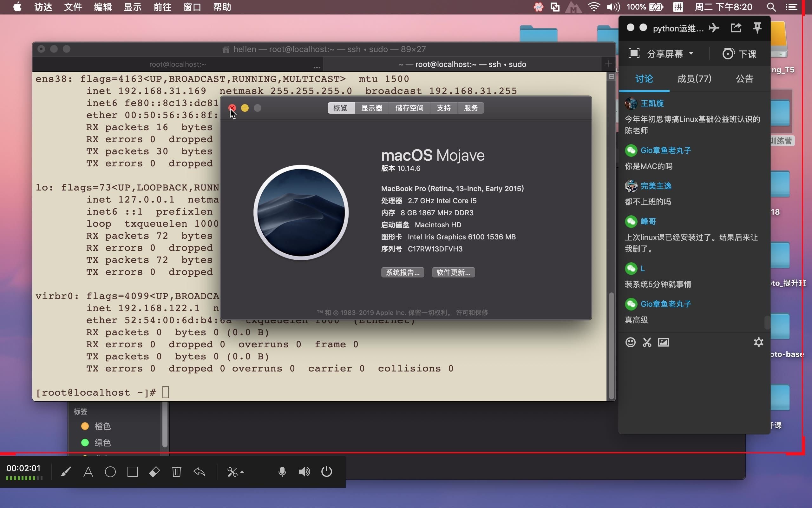Undo last annotation with arrow icon

point(199,472)
